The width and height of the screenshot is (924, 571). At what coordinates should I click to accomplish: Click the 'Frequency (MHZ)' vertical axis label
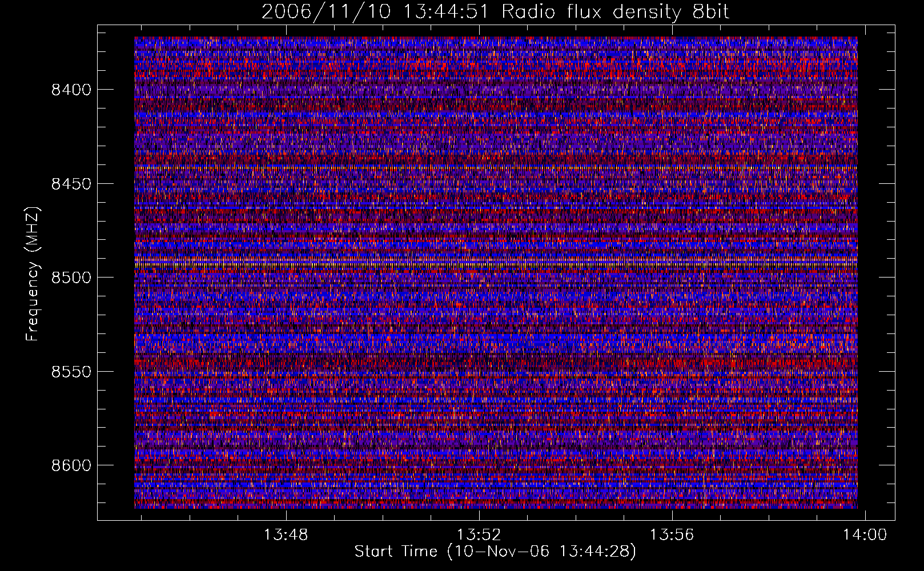[32, 274]
